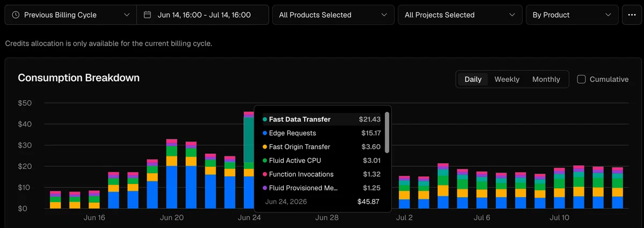The height and width of the screenshot is (228, 644).
Task: Click the tall blue Jun 20 bar segment
Action: coord(172,187)
